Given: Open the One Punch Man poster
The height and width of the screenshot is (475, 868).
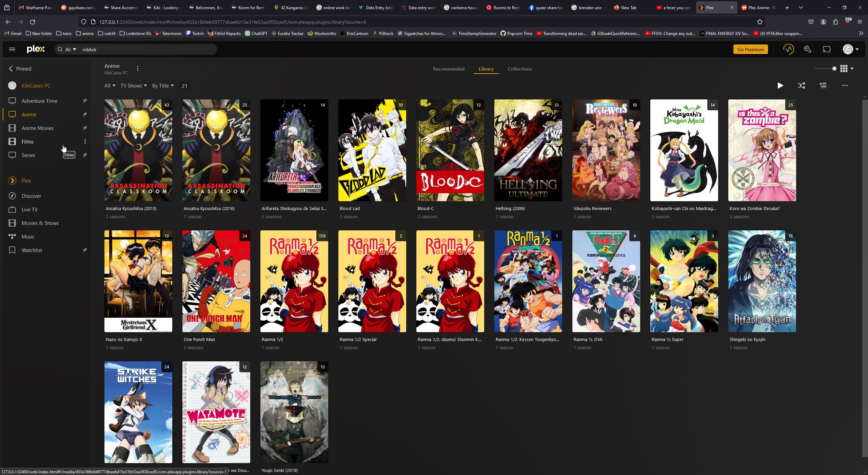Looking at the screenshot, I should click(216, 281).
